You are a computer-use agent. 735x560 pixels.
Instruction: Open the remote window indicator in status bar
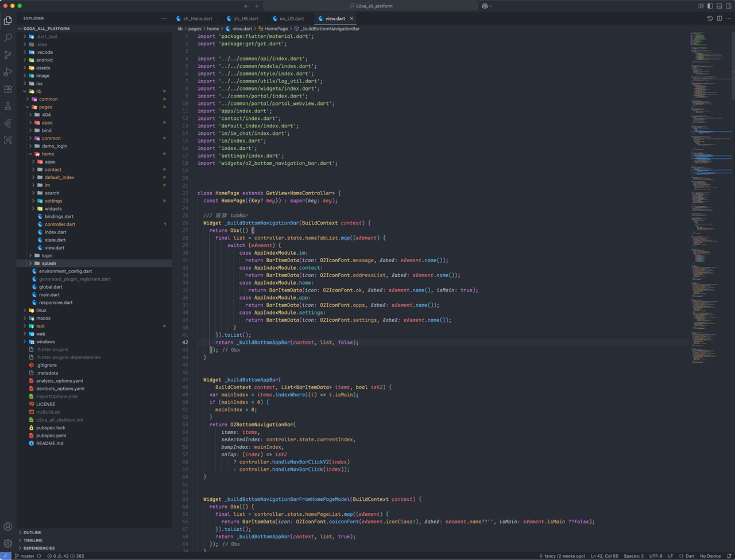click(x=6, y=556)
